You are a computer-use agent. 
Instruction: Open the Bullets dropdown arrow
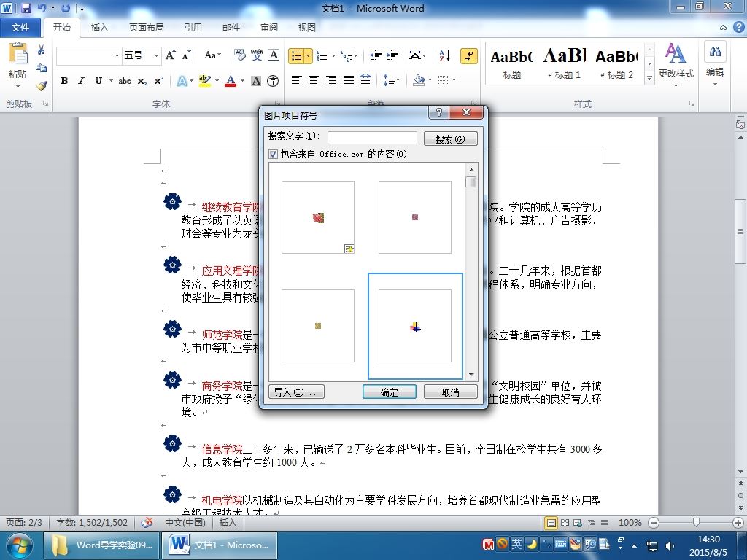[309, 56]
